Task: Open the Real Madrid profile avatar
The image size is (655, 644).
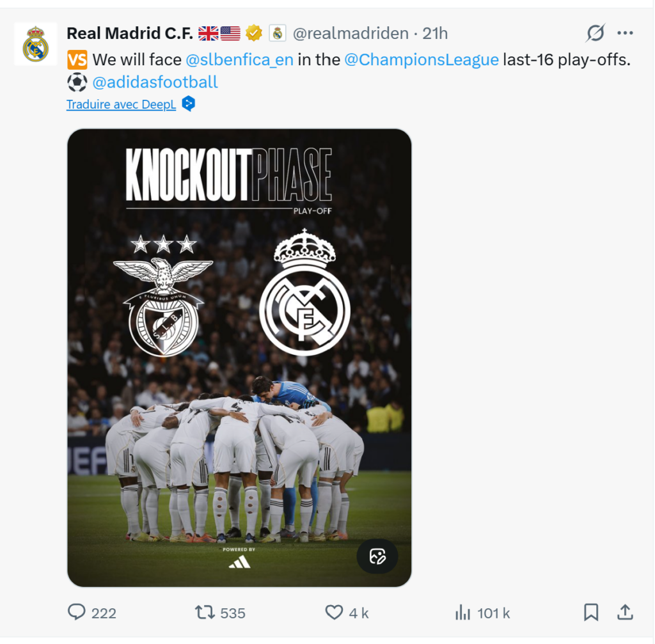Action: (x=36, y=44)
